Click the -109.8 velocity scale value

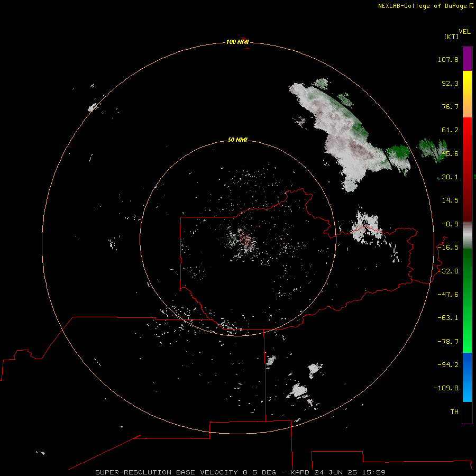[x=446, y=388]
